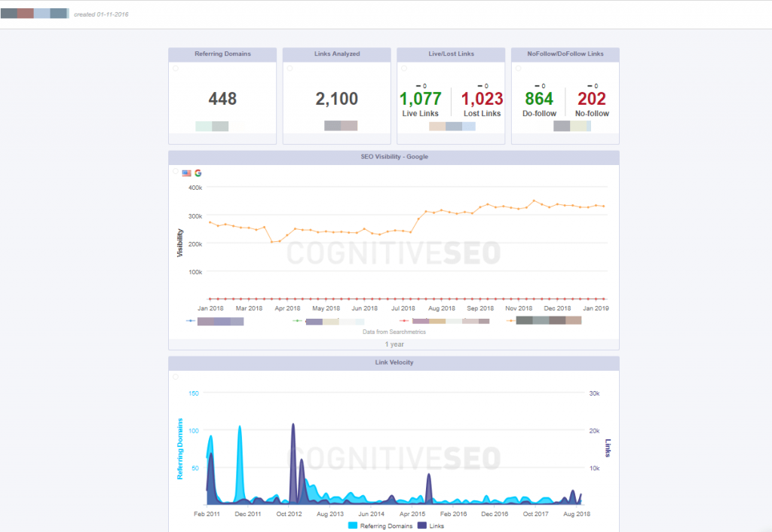Click the Live/Lost Links widget header
Image resolution: width=772 pixels, height=532 pixels.
click(451, 54)
